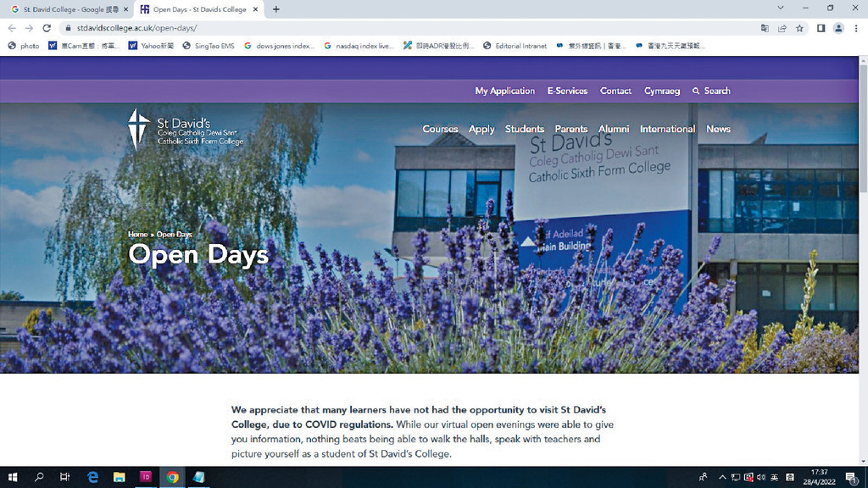Image resolution: width=868 pixels, height=488 pixels.
Task: Open a new tab with the plus button
Action: click(275, 9)
